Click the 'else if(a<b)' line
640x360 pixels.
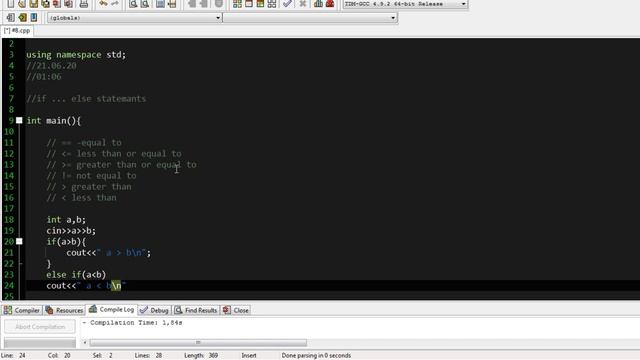click(x=76, y=275)
